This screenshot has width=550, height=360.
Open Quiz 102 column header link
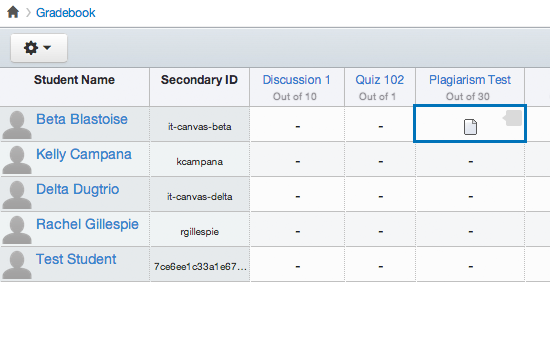pos(380,80)
